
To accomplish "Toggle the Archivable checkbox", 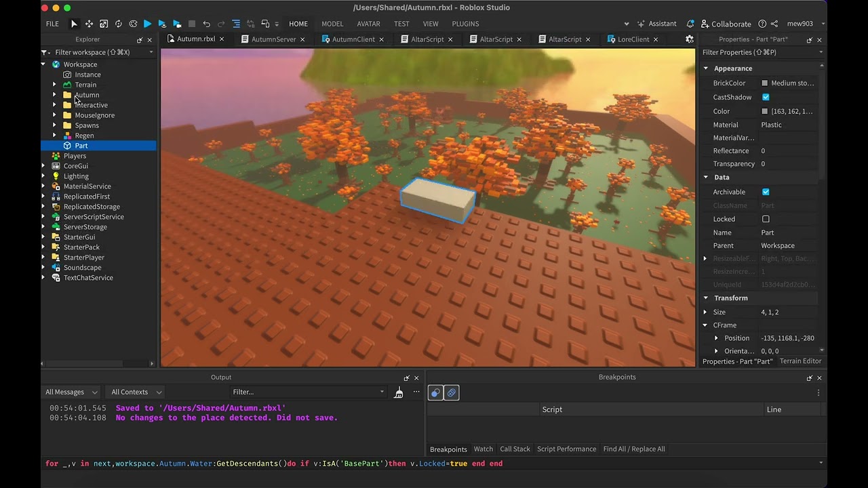I will tap(766, 192).
